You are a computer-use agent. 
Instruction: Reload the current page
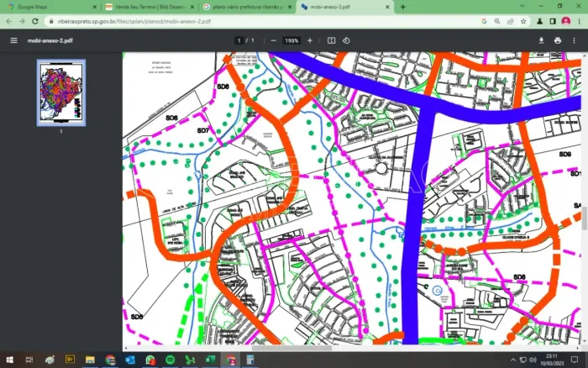[x=35, y=21]
